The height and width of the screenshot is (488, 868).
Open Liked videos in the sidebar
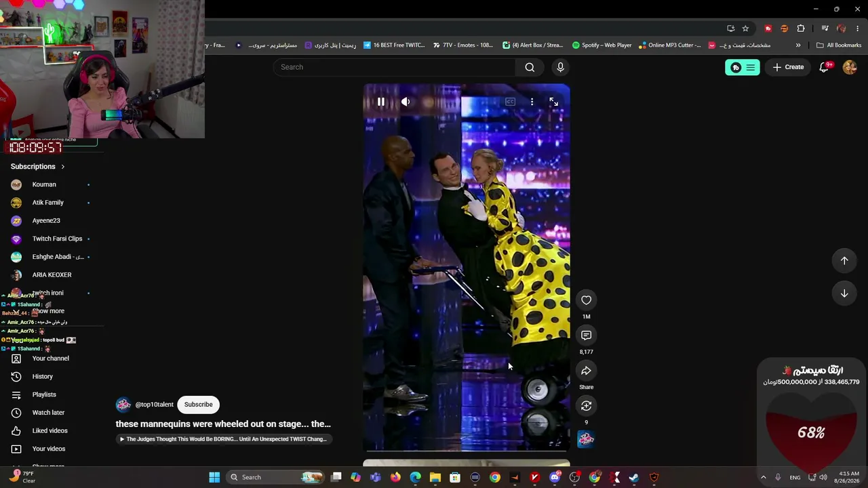[51, 431]
